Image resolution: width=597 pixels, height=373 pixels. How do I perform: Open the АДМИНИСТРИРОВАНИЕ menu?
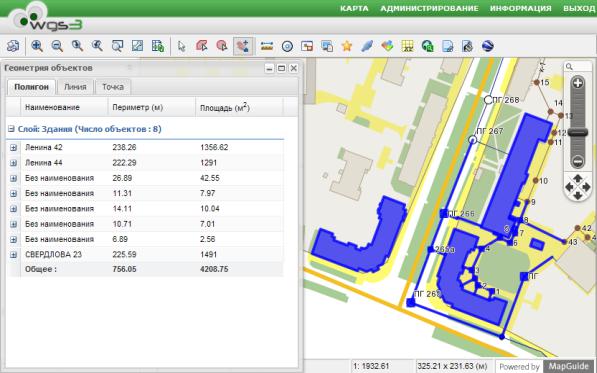tap(429, 8)
